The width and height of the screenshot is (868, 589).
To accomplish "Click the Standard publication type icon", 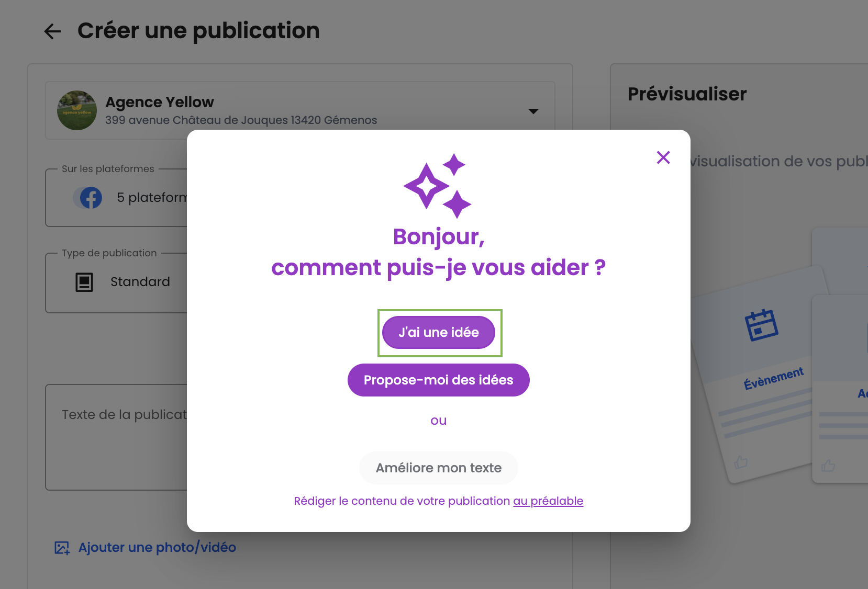I will [x=84, y=282].
